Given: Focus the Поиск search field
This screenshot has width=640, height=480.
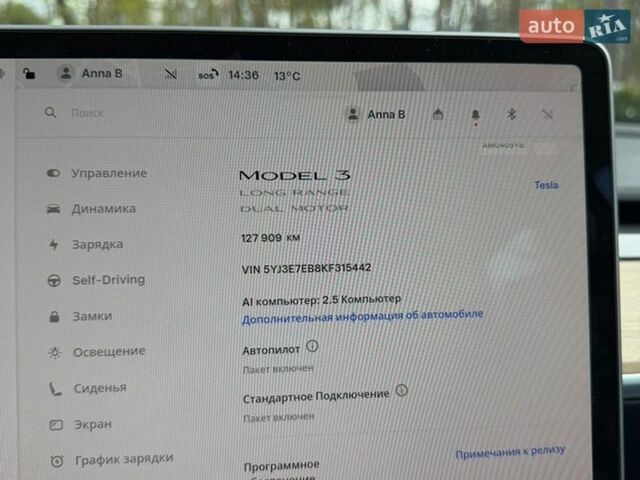Looking at the screenshot, I should point(88,113).
